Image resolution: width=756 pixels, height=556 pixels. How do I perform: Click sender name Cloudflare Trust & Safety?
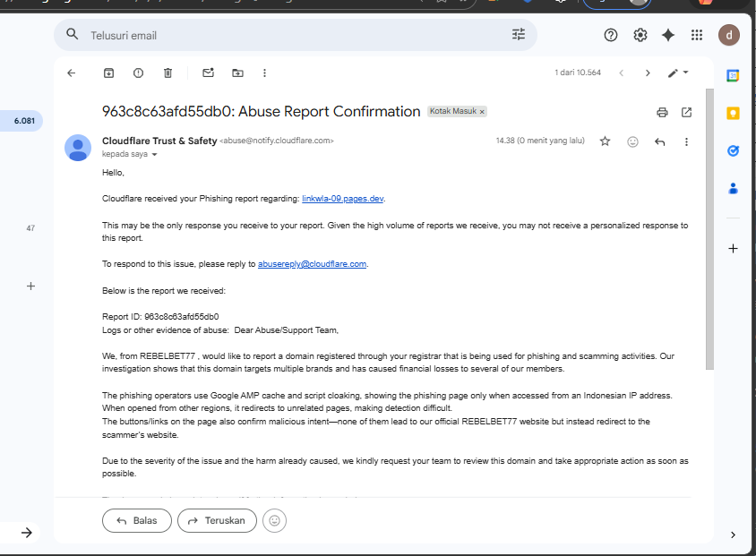[159, 141]
